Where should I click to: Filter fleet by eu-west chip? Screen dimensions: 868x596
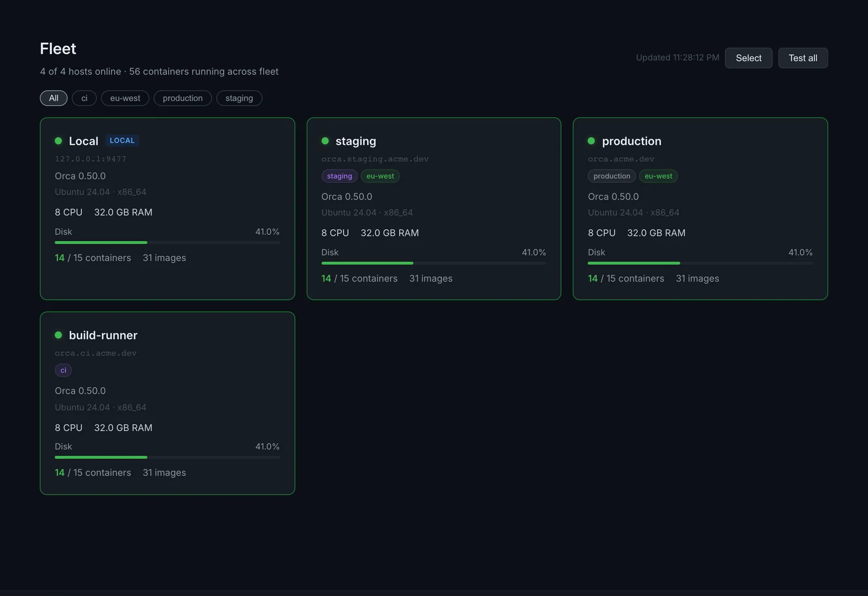(x=125, y=98)
